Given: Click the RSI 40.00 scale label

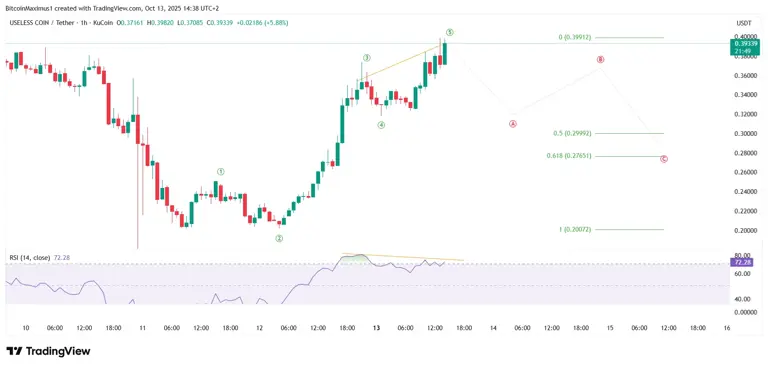Looking at the screenshot, I should click(741, 299).
